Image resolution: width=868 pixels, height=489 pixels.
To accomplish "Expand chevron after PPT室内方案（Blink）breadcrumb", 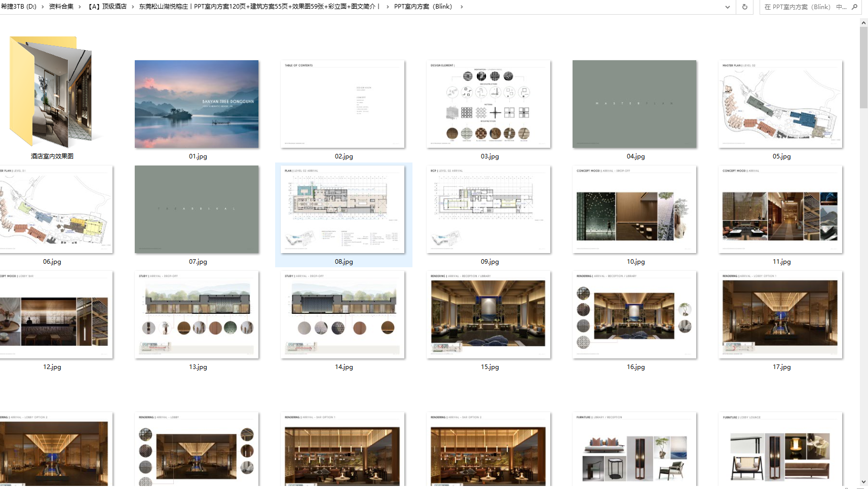I will point(462,7).
